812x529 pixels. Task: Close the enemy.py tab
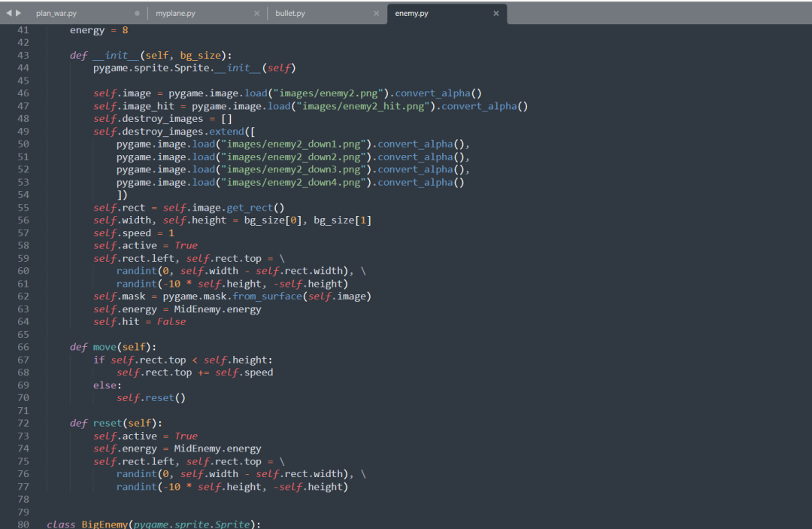(495, 13)
